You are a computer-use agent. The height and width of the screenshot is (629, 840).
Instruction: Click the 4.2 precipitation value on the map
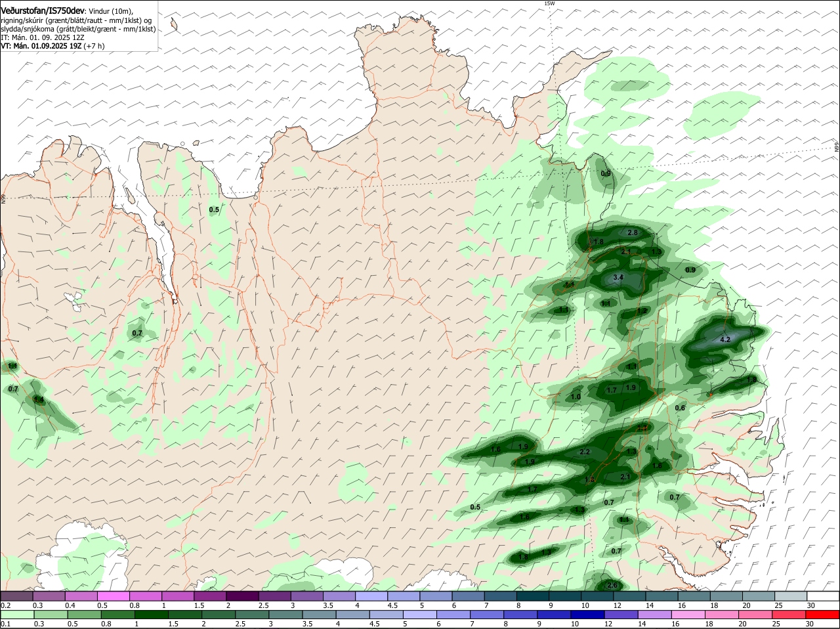click(725, 340)
